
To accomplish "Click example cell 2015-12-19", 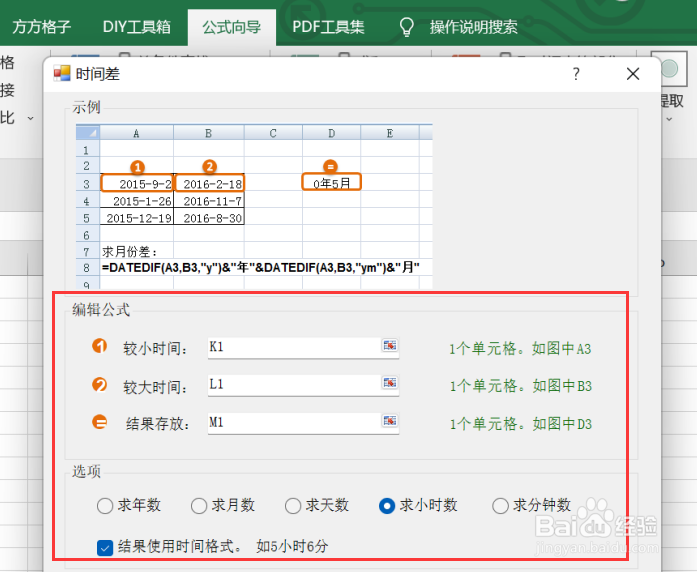I will coord(137,218).
